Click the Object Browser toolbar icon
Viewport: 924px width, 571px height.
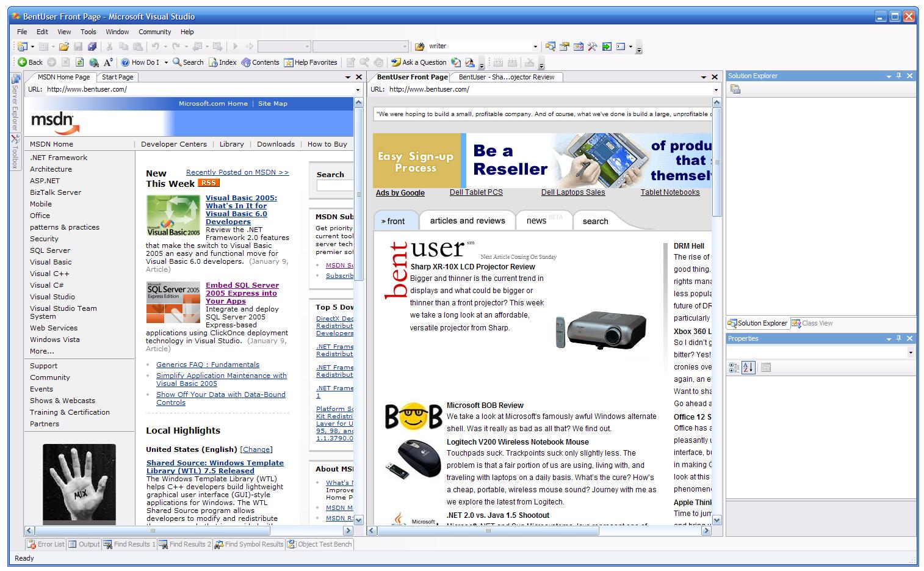(x=579, y=46)
